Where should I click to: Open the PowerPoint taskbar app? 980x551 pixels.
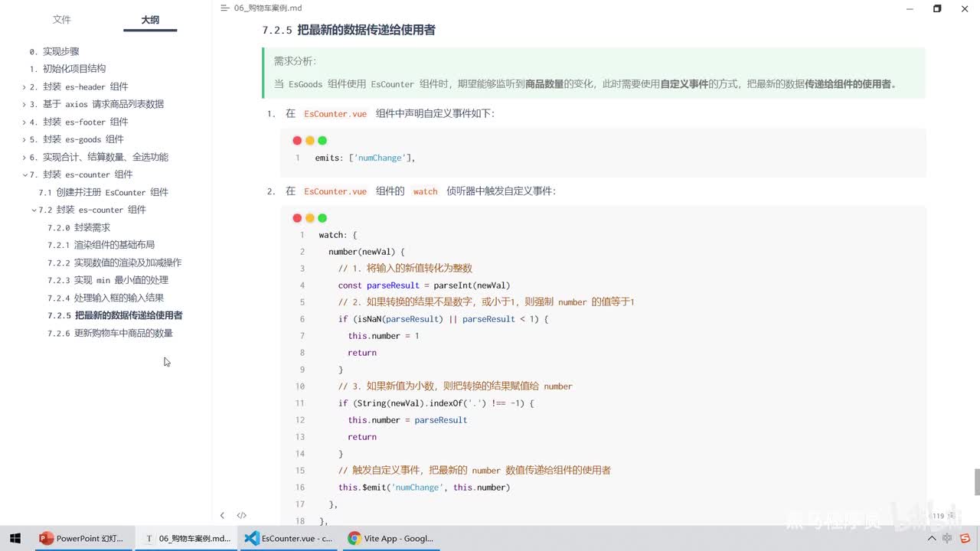pyautogui.click(x=83, y=539)
